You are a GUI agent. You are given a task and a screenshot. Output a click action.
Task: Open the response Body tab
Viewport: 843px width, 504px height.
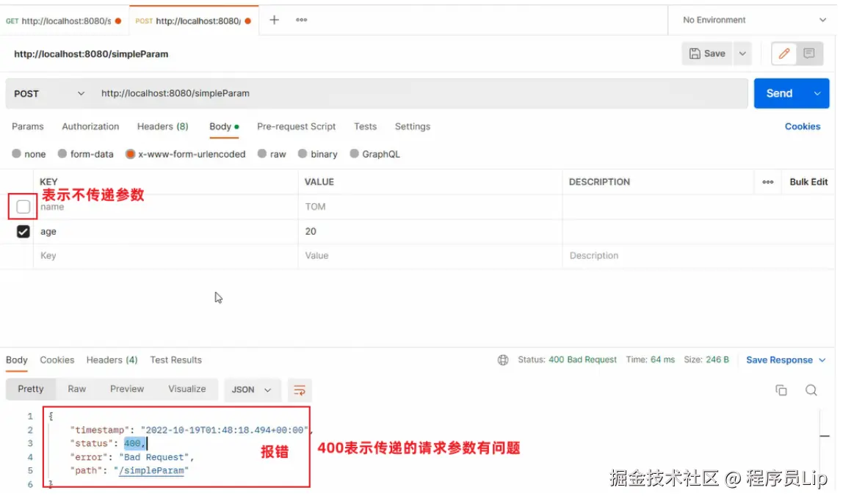[17, 360]
